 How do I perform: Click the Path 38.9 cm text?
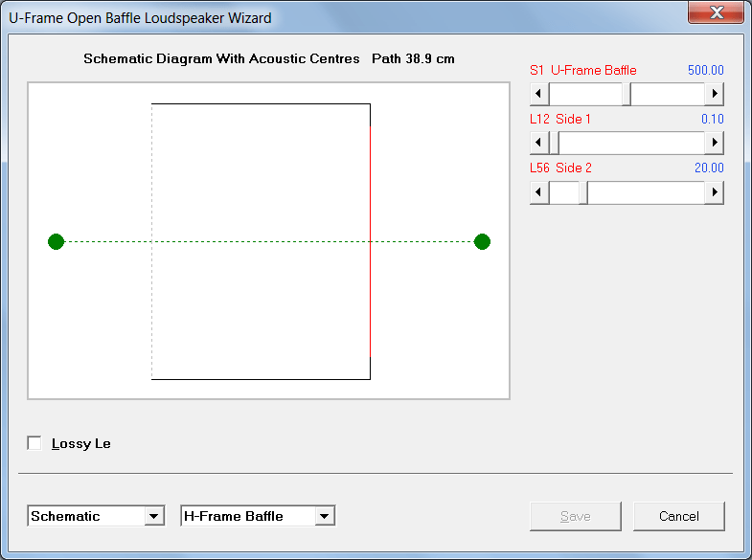click(x=413, y=58)
